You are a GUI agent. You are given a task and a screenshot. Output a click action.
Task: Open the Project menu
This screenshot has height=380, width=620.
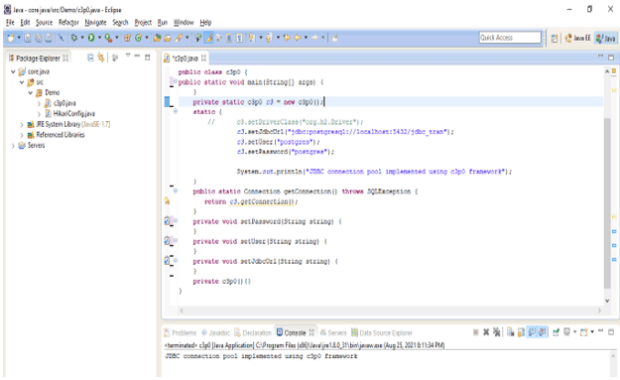[x=143, y=23]
